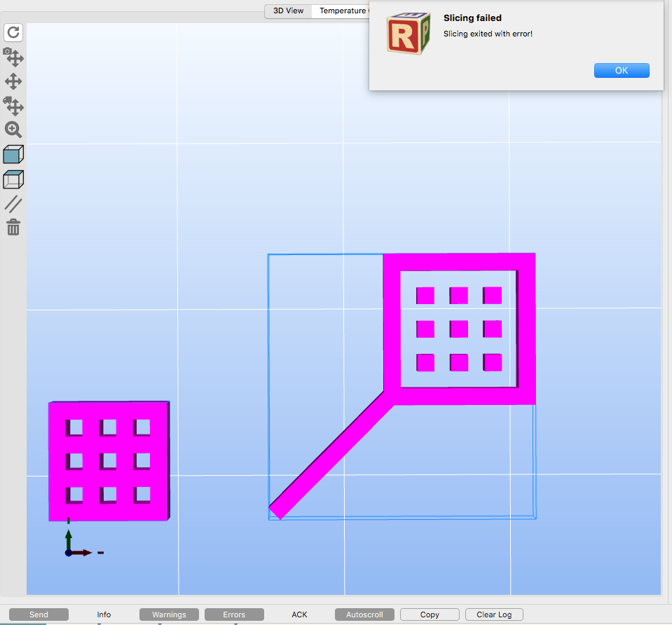The height and width of the screenshot is (625, 672).
Task: Toggle Autoscroll for the log
Action: (364, 614)
